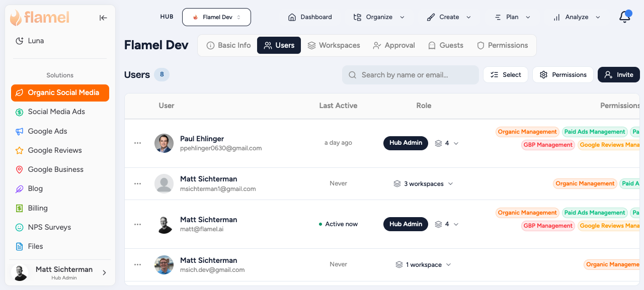Click Paul Ehlinger's GBP Management tag

point(548,145)
